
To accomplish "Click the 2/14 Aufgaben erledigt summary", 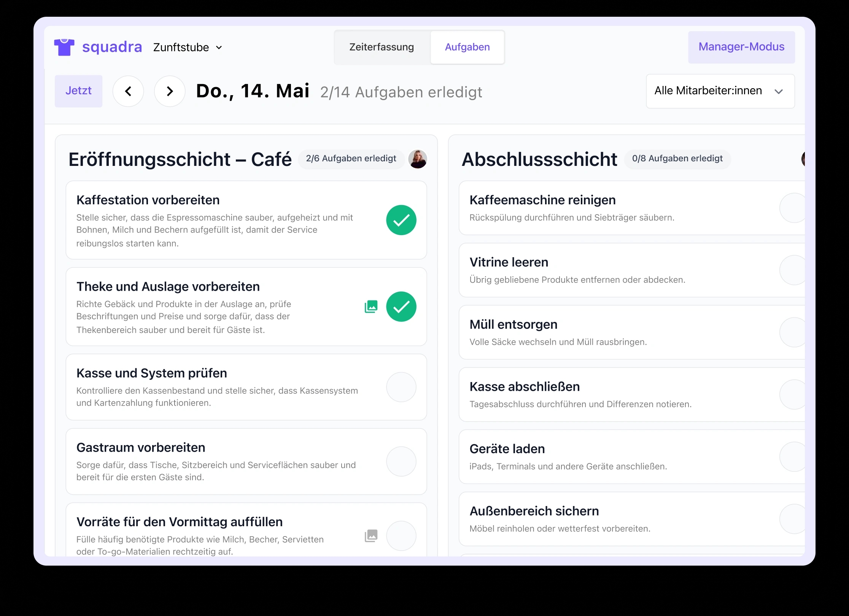I will tap(401, 92).
